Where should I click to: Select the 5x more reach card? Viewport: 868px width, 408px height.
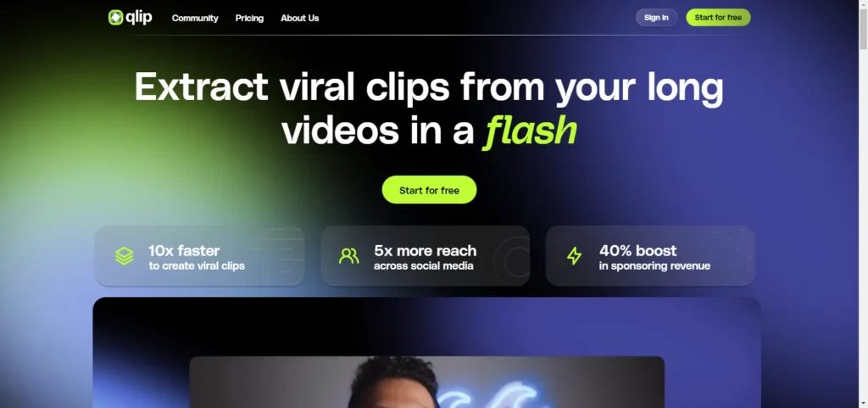click(x=426, y=256)
